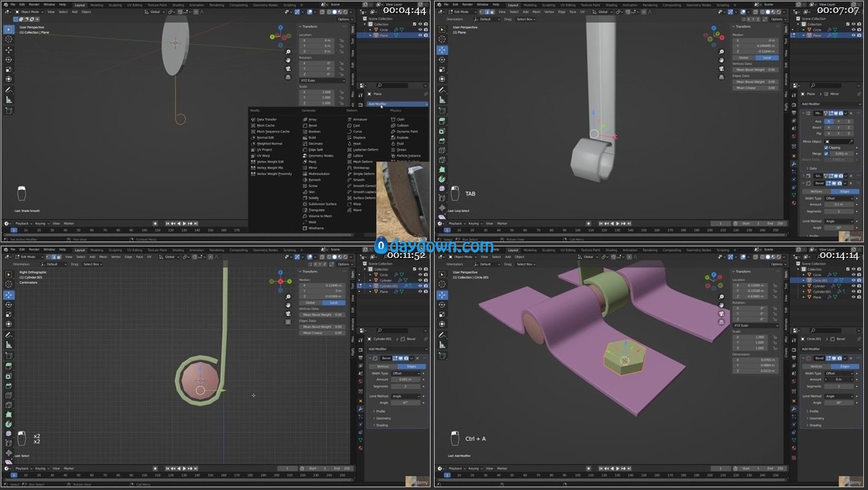Hide Cylinder.001 in the 00:14:14 outliner
This screenshot has height=490, width=868.
pyautogui.click(x=854, y=291)
